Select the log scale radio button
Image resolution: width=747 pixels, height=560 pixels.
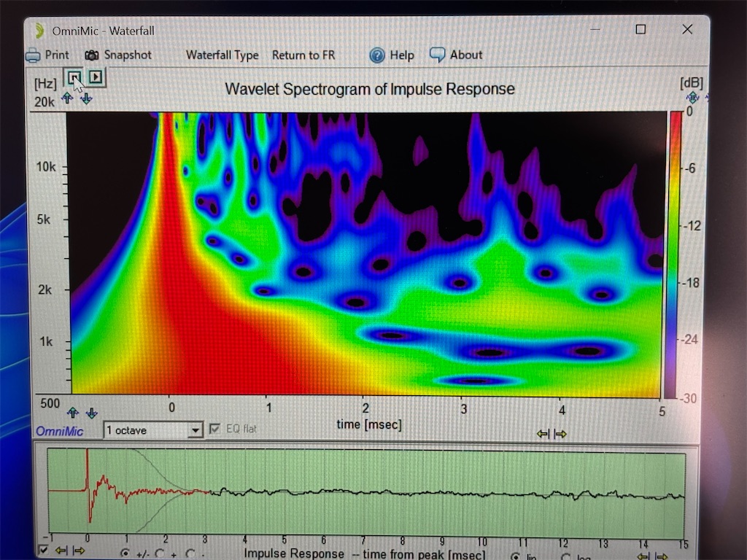pyautogui.click(x=566, y=556)
